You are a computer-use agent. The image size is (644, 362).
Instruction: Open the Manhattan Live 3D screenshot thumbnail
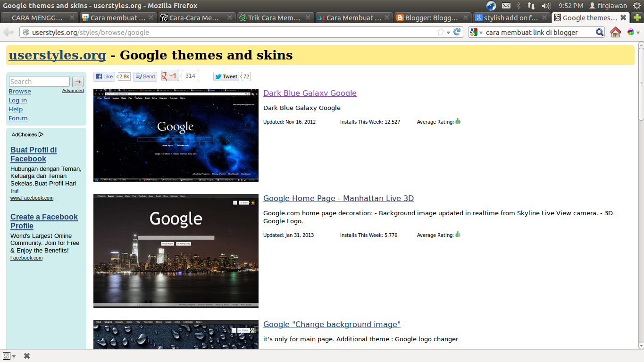(176, 251)
